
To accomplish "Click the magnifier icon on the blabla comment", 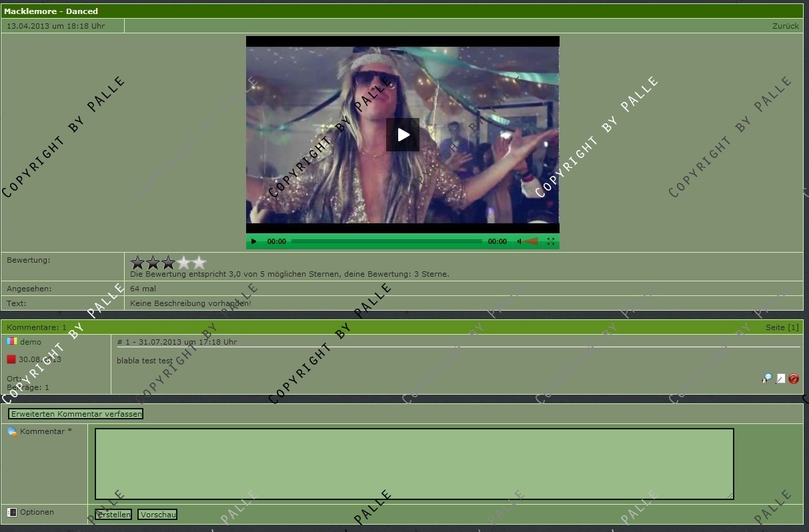I will [x=767, y=379].
